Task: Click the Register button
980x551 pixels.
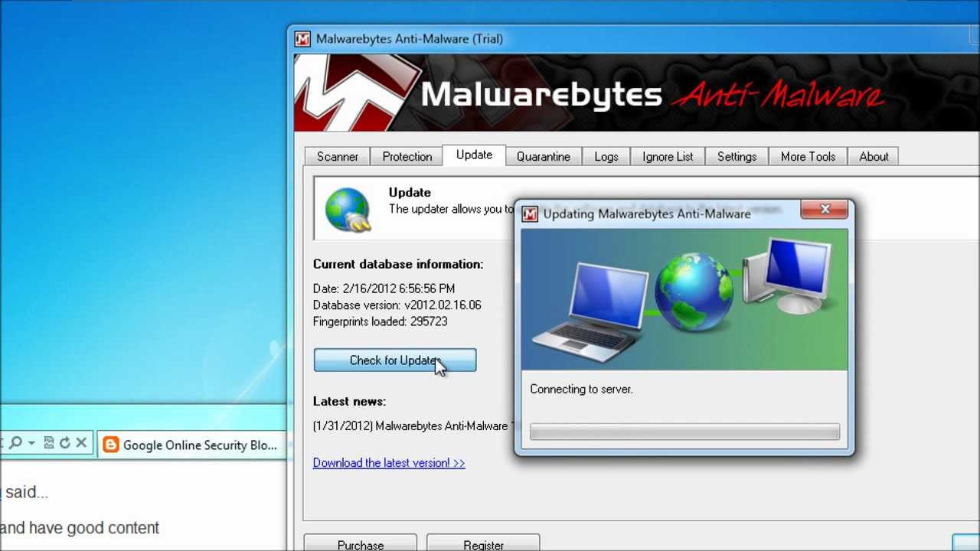Action: 483,544
